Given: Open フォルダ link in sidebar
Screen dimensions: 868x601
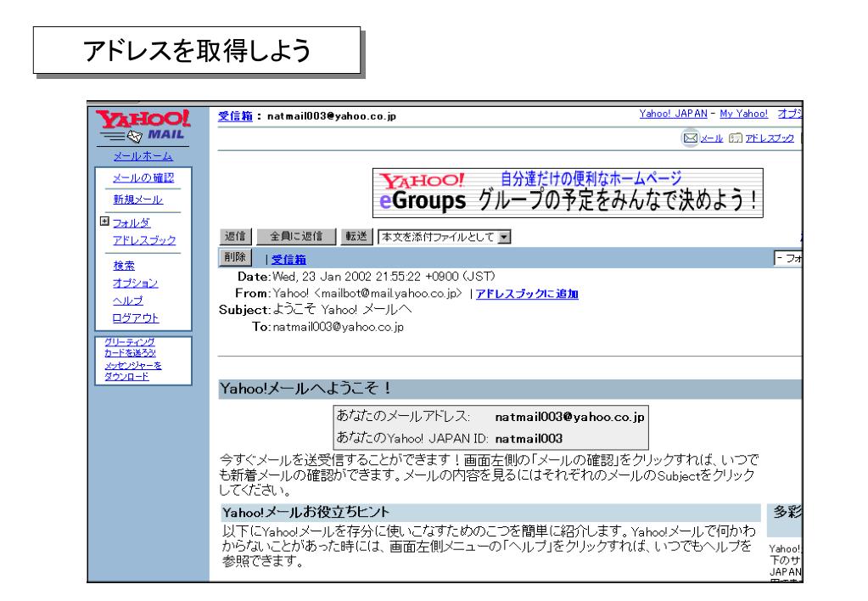Looking at the screenshot, I should tap(132, 222).
